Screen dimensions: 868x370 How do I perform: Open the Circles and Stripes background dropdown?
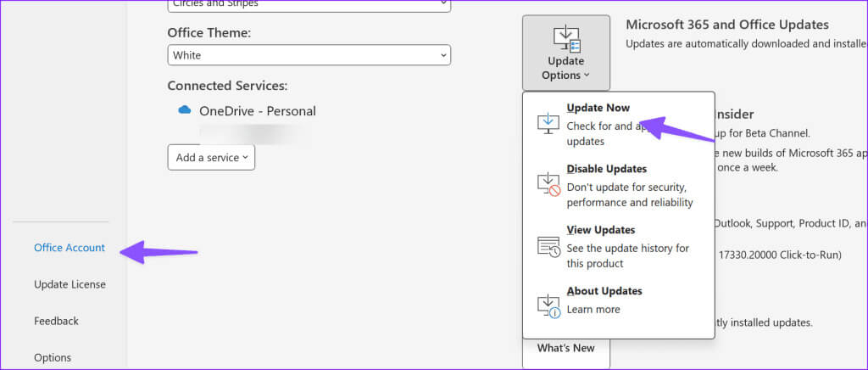point(309,5)
